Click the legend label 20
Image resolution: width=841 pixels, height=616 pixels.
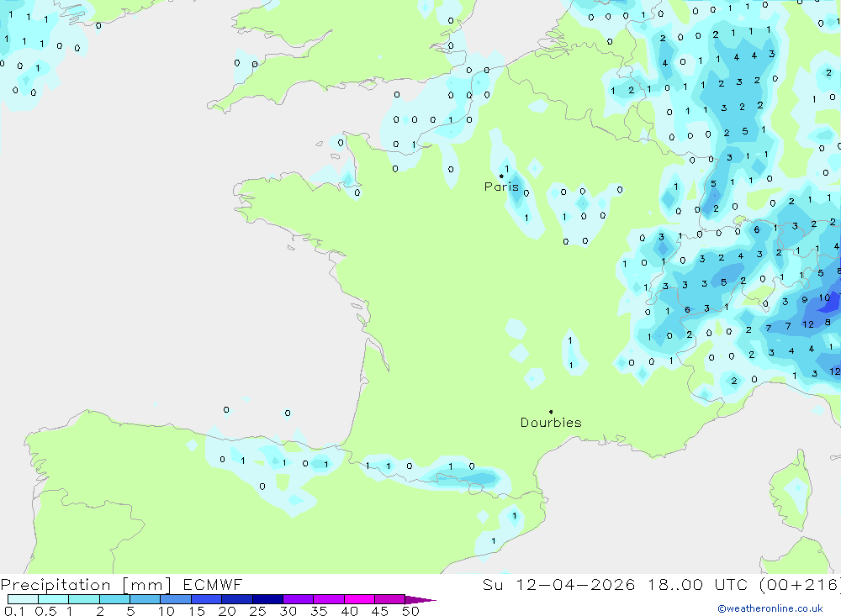coord(227,611)
